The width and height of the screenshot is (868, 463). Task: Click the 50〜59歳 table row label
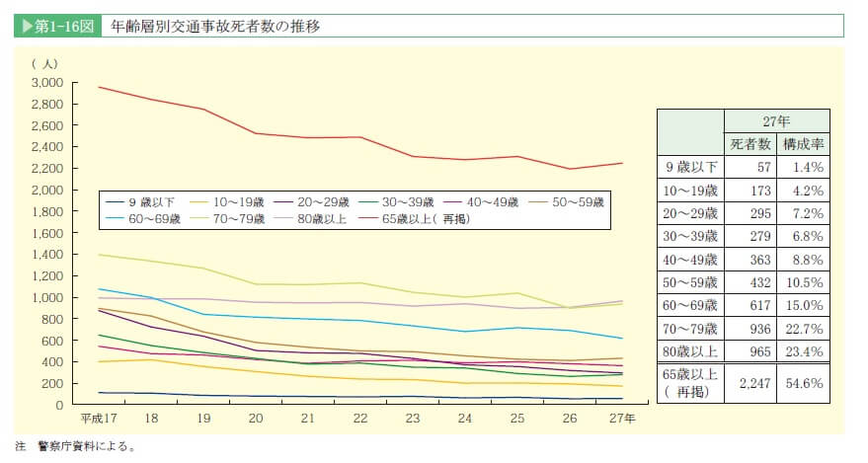(x=691, y=282)
